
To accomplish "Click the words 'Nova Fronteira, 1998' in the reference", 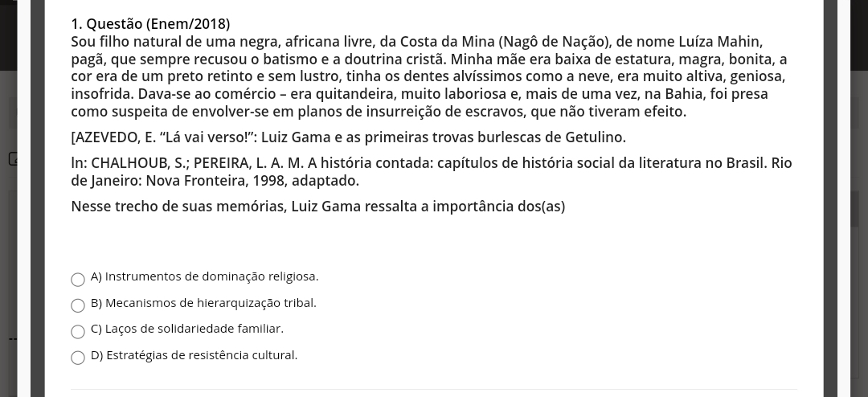I will point(215,181).
